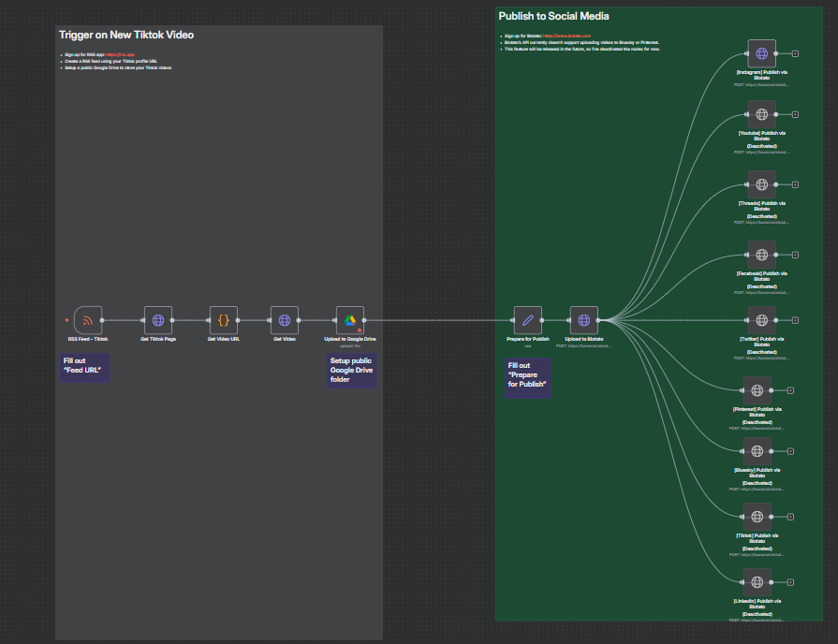Select the RSS Feed - Tiktok trigger node

88,320
